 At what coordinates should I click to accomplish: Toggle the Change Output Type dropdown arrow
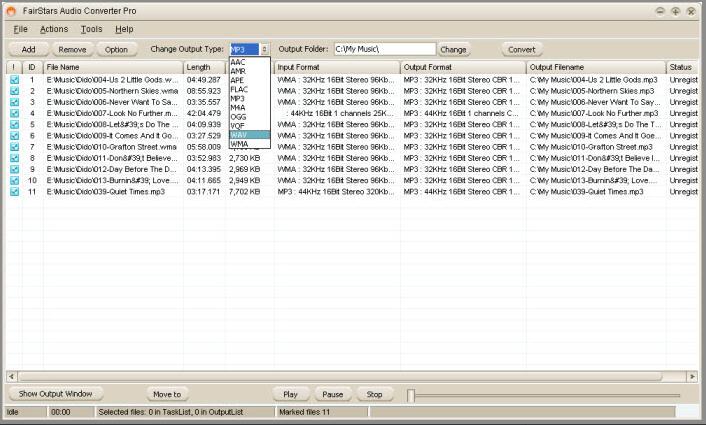coord(264,49)
